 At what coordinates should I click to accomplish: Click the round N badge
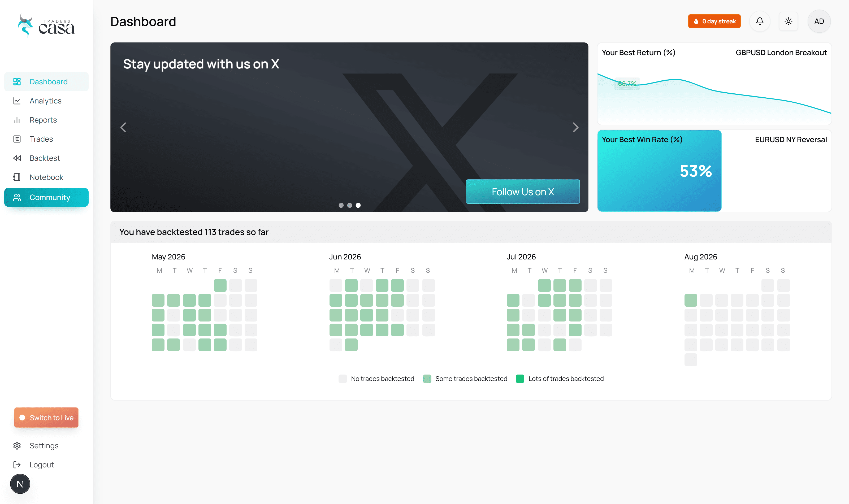point(20,484)
